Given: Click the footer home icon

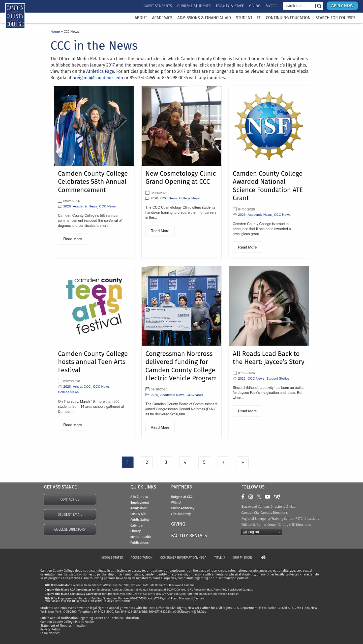Looking at the screenshot, I should pos(263,557).
